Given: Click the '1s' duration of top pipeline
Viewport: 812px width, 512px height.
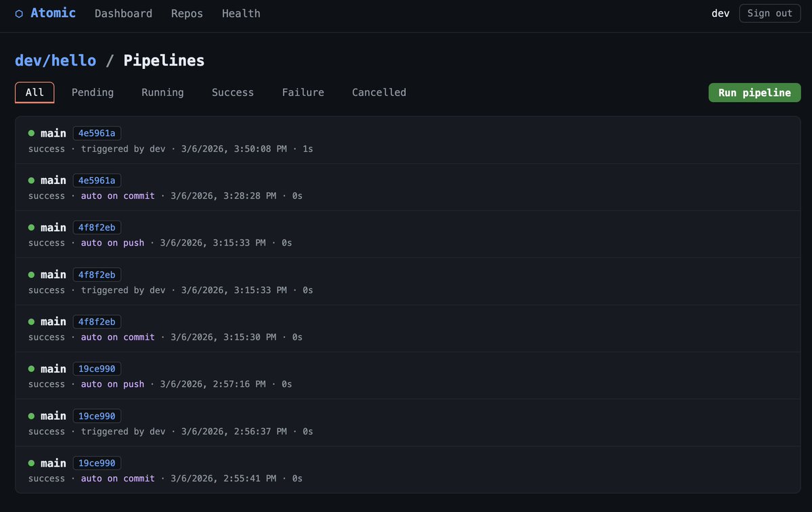Looking at the screenshot, I should 308,149.
